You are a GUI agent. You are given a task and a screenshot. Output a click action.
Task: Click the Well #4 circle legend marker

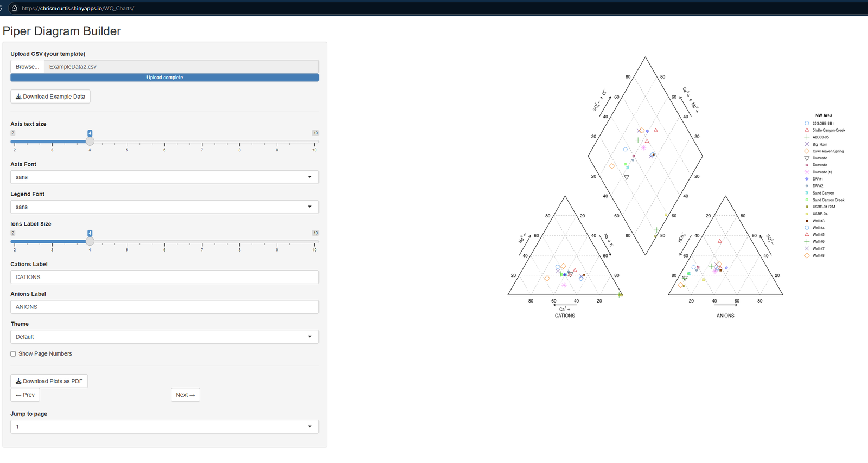[x=807, y=228]
